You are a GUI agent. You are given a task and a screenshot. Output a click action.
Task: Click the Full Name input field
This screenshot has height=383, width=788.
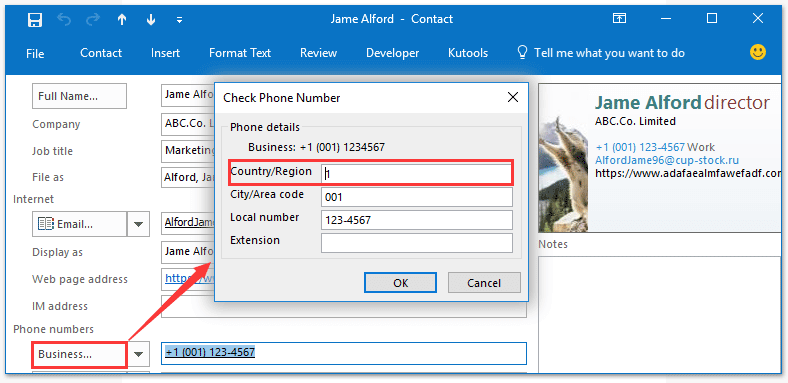(188, 95)
